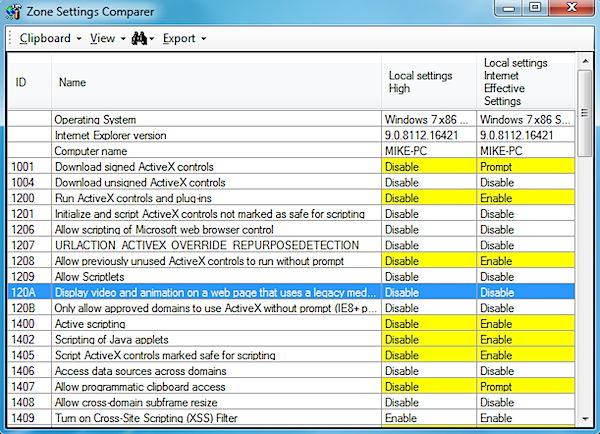600x434 pixels.
Task: Click the highlighted row ID 120A
Action: click(x=291, y=292)
